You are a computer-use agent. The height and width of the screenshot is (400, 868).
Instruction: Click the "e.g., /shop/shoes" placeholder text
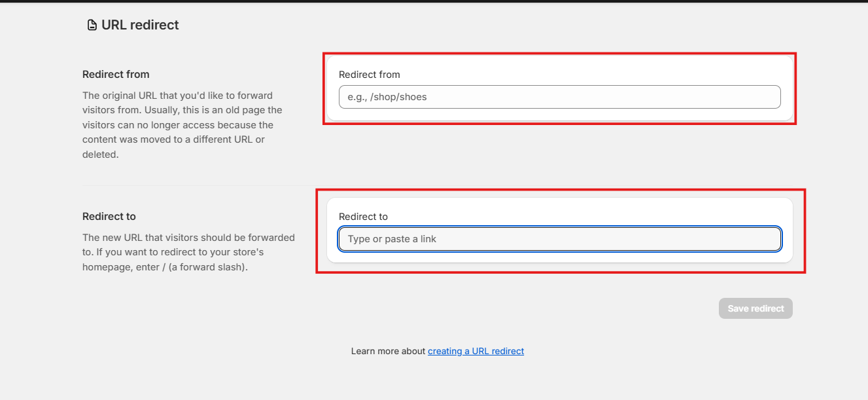[387, 97]
